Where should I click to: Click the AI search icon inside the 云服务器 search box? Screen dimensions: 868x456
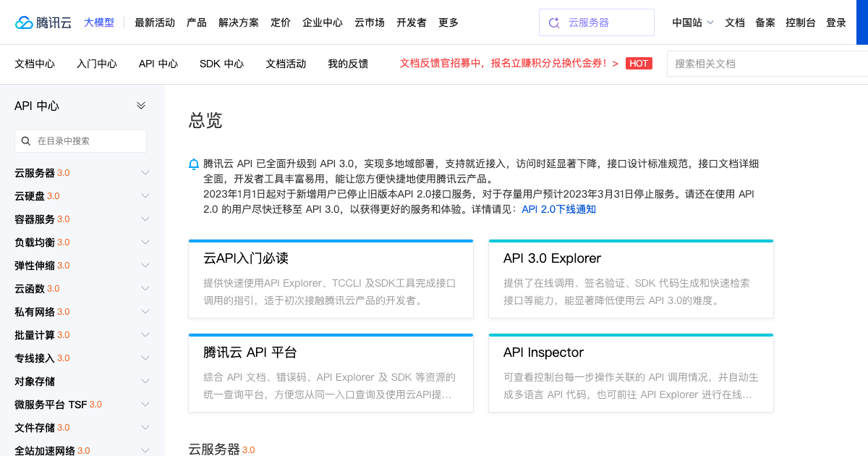(553, 22)
